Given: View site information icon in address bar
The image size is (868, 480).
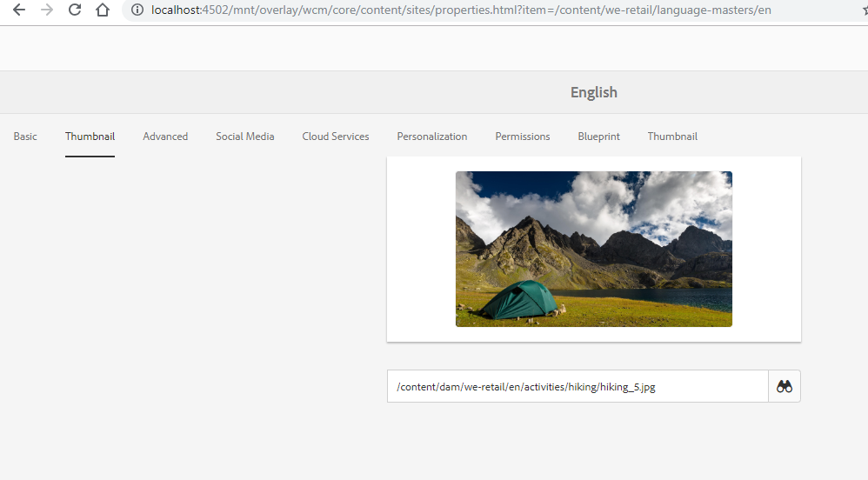Looking at the screenshot, I should 137,10.
